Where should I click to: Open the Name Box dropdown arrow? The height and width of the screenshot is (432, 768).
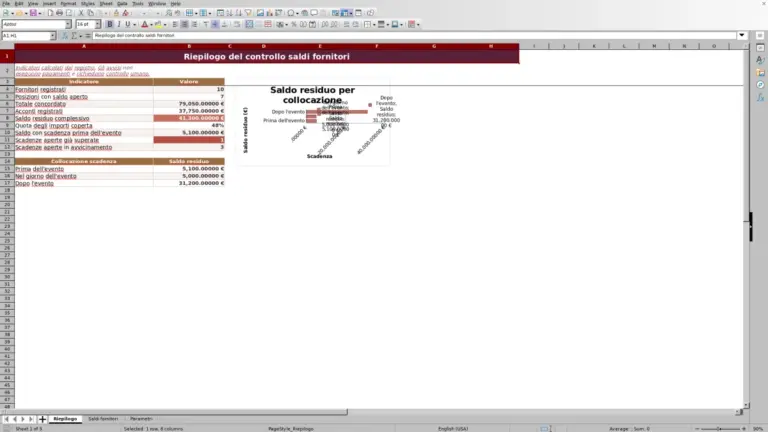coord(53,36)
